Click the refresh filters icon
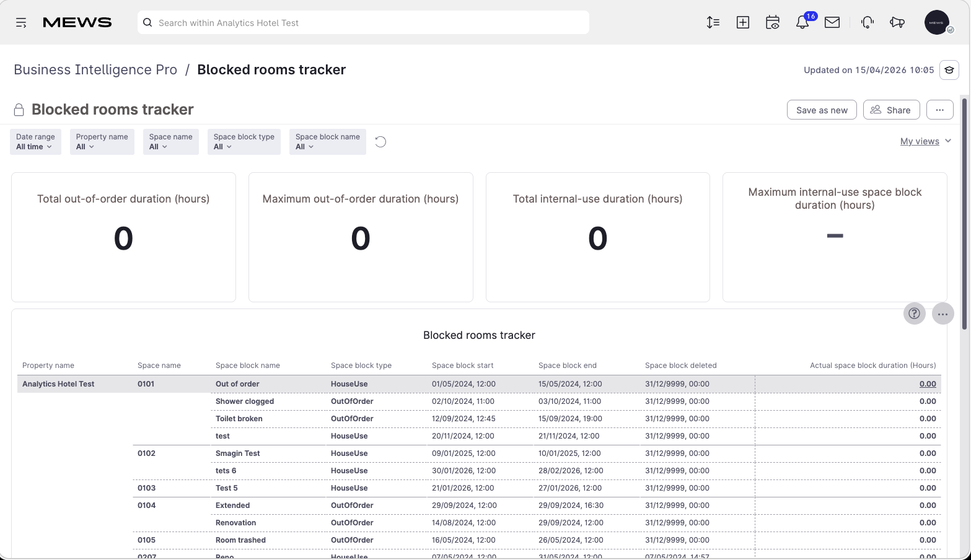 [x=381, y=142]
